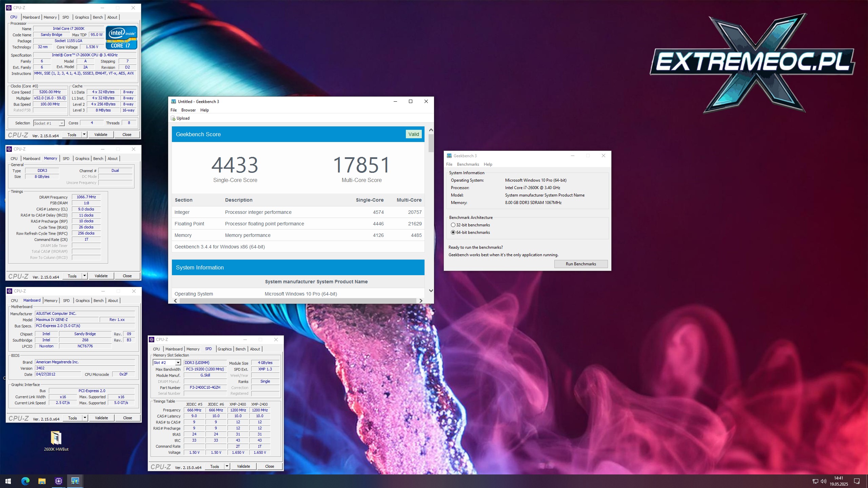Viewport: 868px width, 488px height.
Task: Select CPU-Z taskbar icon
Action: pos(58,481)
